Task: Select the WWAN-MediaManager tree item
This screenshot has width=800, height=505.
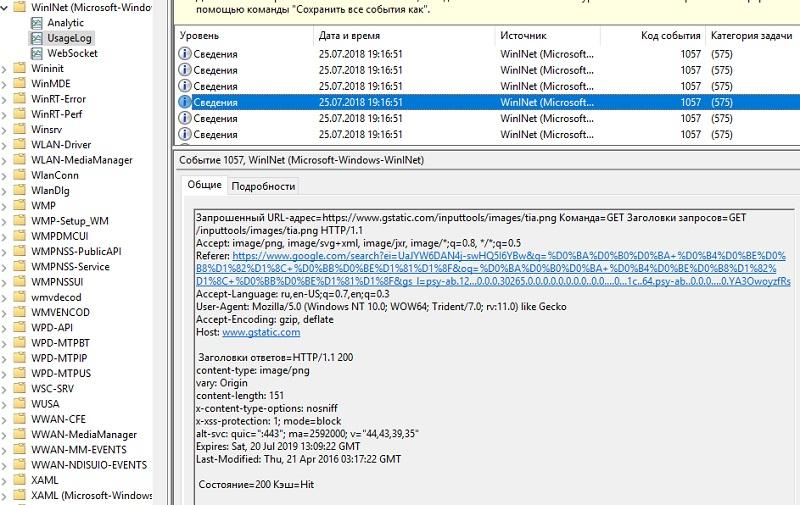Action: pyautogui.click(x=84, y=435)
